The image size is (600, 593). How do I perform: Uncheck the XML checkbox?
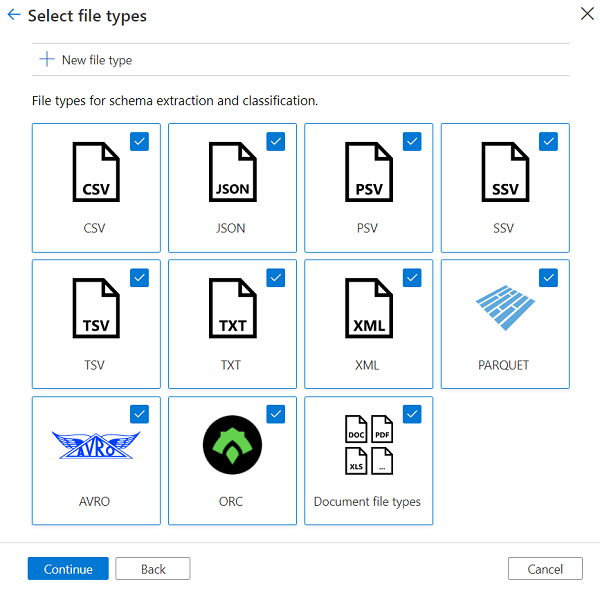412,278
